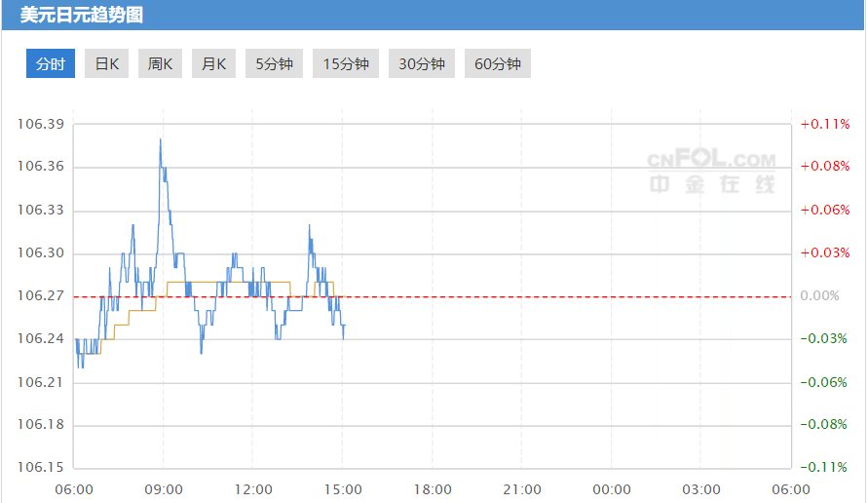Click the CNFOL.COM watermark logo
The width and height of the screenshot is (868, 503).
[712, 171]
